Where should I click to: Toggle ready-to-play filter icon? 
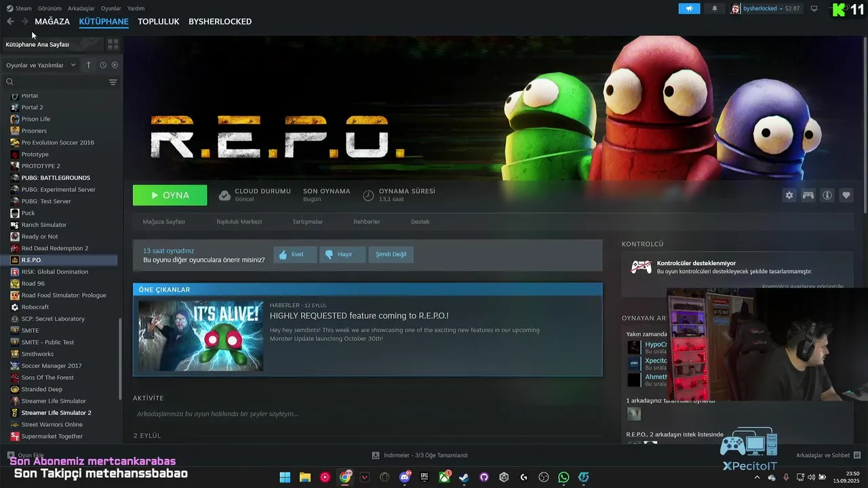pos(115,65)
